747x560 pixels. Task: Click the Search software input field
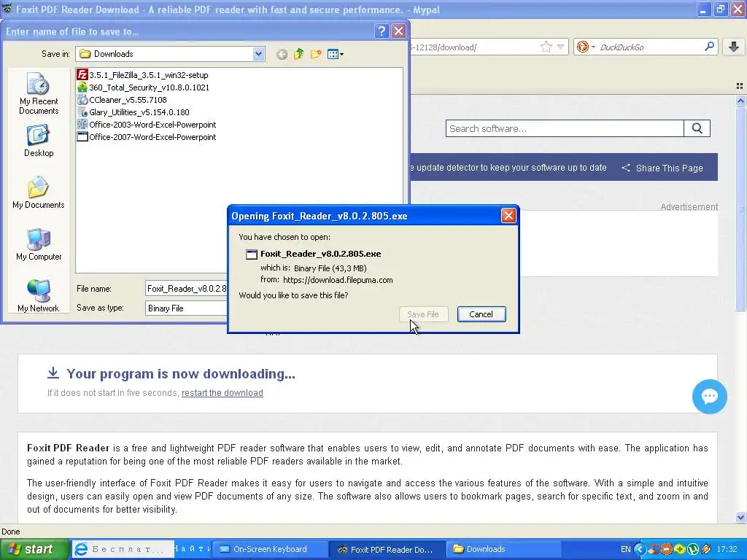click(565, 128)
